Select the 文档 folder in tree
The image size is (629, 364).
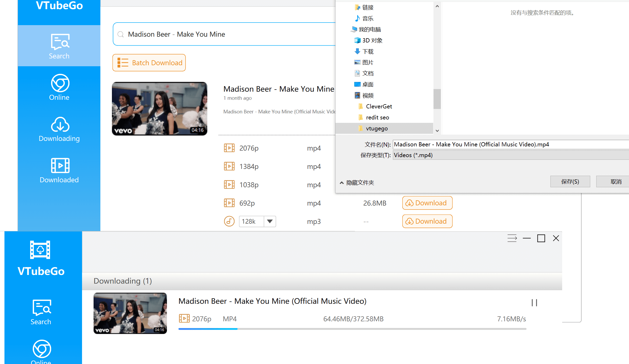click(364, 73)
